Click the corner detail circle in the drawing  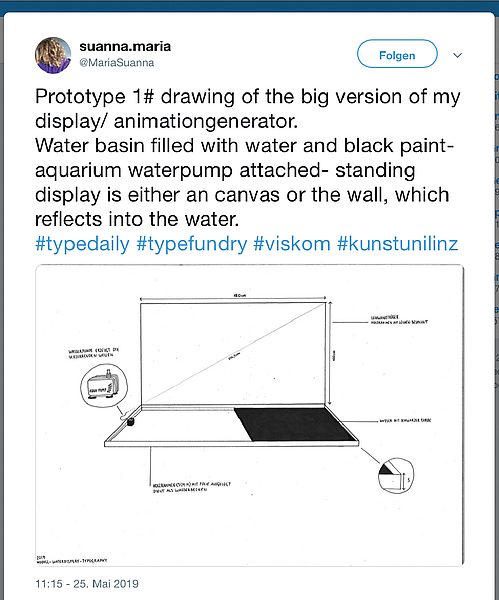click(396, 475)
